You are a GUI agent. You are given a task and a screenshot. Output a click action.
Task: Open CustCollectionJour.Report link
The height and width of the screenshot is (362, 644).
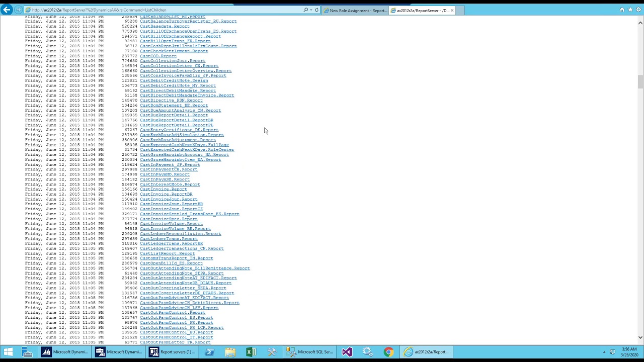[173, 61]
